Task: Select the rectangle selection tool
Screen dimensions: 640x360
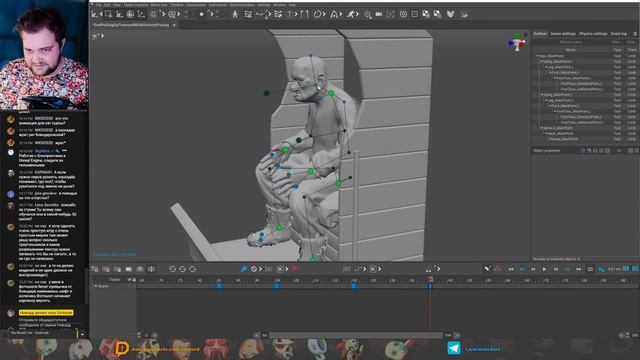Action: [108, 14]
